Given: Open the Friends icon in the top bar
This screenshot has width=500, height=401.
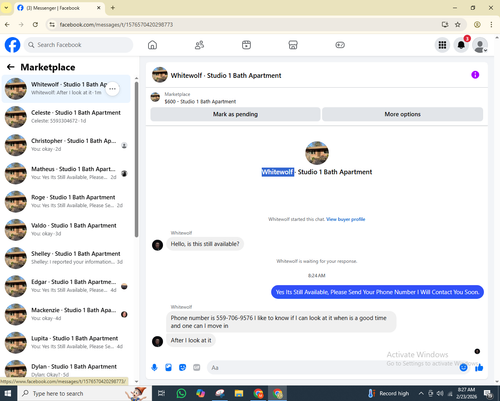Looking at the screenshot, I should click(x=199, y=45).
